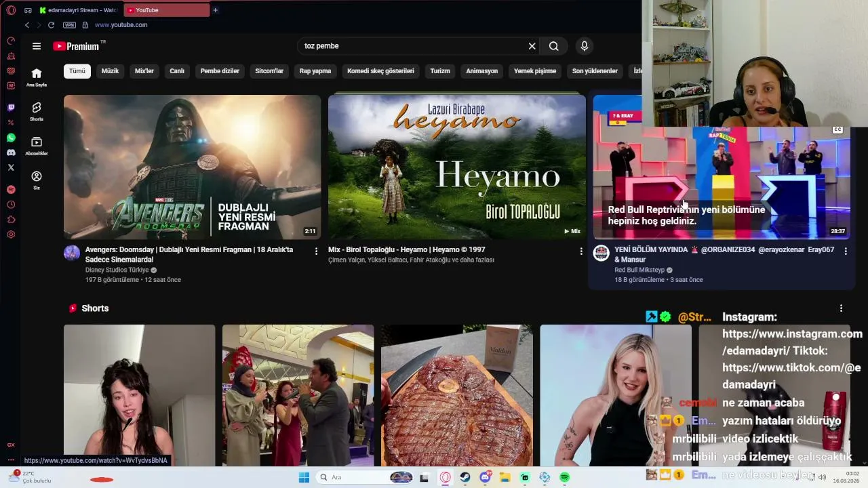Go to YouTube Premium home logo
The height and width of the screenshot is (488, 868).
coord(76,46)
